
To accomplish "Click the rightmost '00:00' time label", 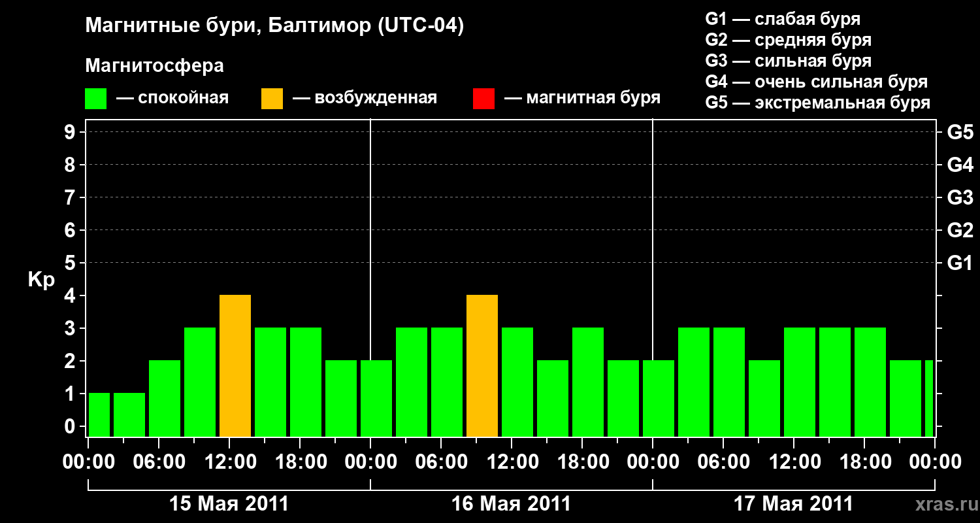I will [935, 462].
